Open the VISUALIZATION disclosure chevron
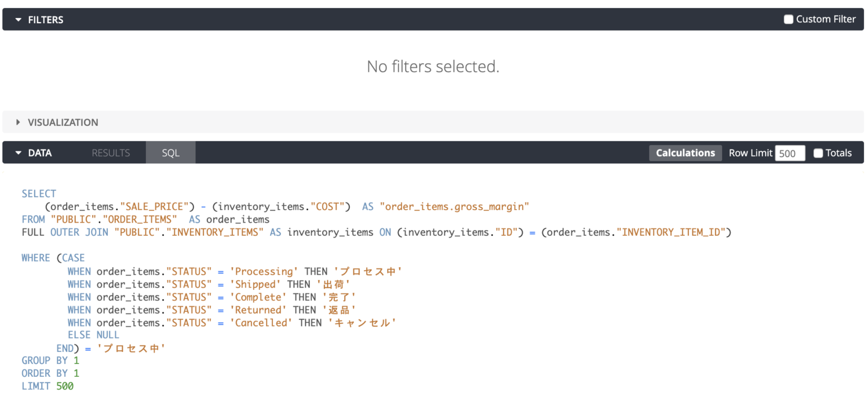The height and width of the screenshot is (400, 868). pyautogui.click(x=18, y=122)
